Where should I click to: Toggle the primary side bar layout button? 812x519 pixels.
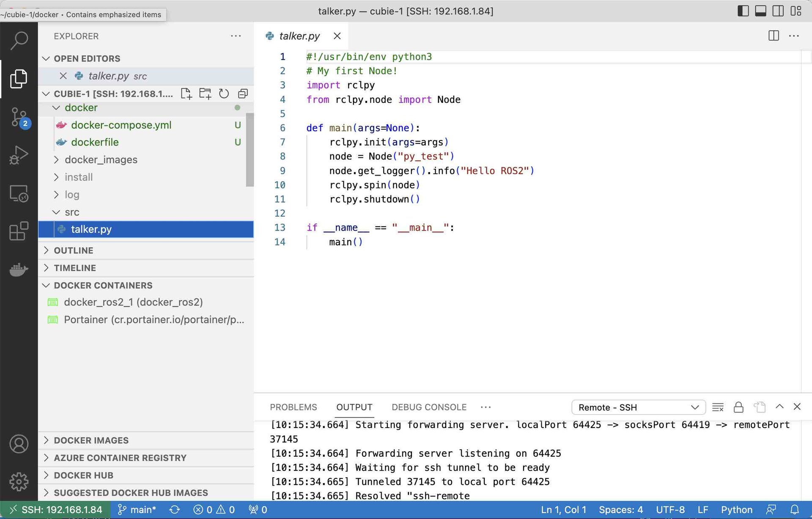click(743, 11)
